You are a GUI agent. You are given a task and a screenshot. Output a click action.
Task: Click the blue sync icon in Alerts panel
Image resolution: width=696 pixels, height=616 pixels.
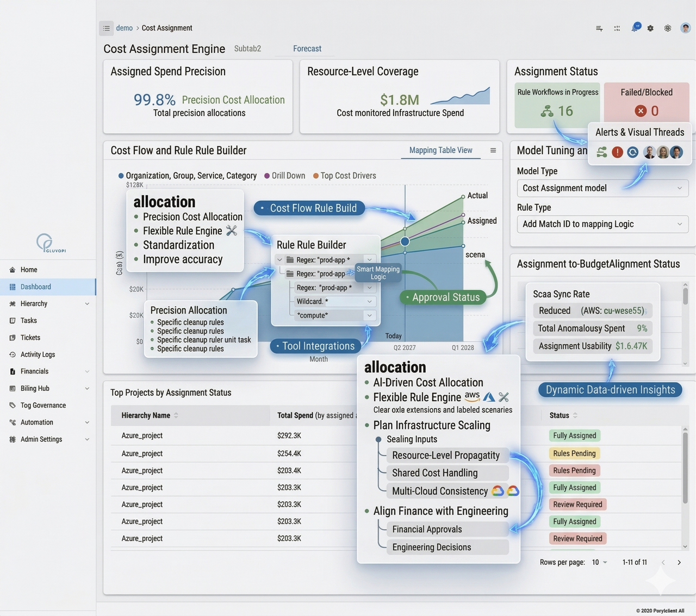(x=632, y=152)
